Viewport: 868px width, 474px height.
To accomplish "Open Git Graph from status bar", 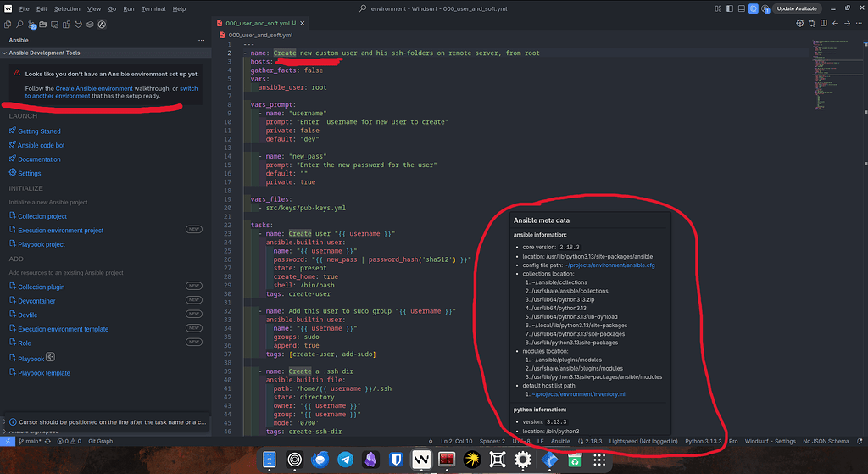I will coord(100,441).
